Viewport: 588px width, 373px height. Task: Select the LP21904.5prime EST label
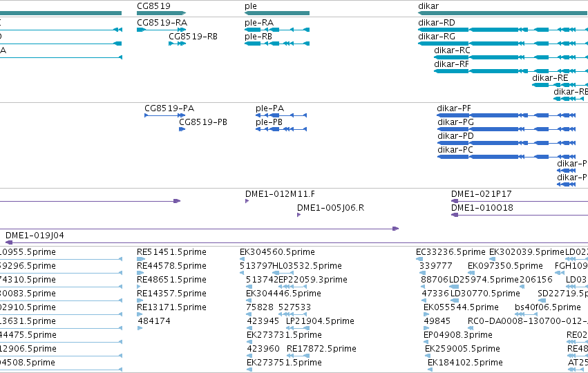(x=320, y=322)
